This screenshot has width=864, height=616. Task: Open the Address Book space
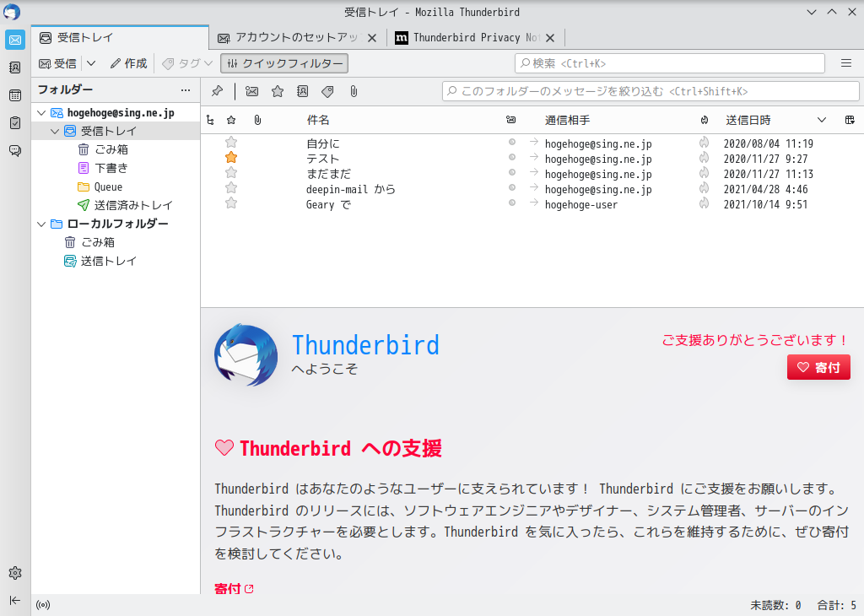click(15, 68)
